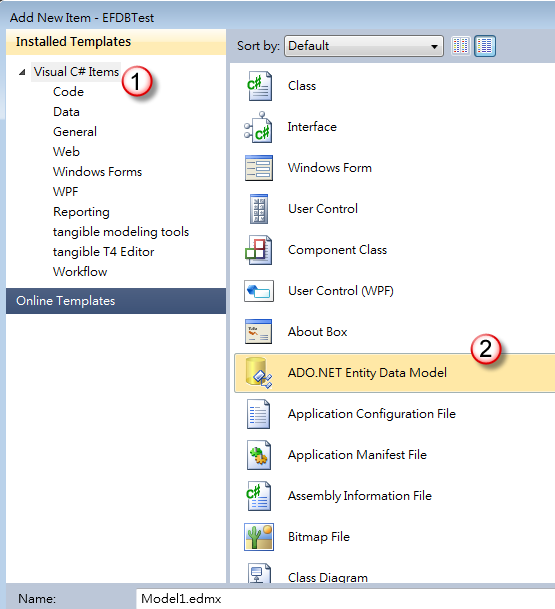Click the Windows Form label text
This screenshot has width=555, height=609.
point(330,168)
